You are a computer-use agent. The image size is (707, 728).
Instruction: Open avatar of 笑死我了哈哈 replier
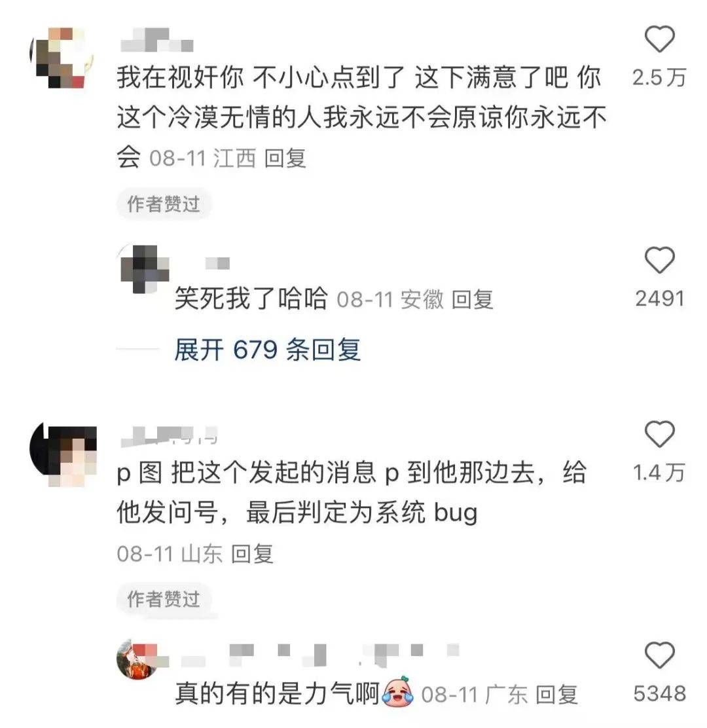[144, 269]
